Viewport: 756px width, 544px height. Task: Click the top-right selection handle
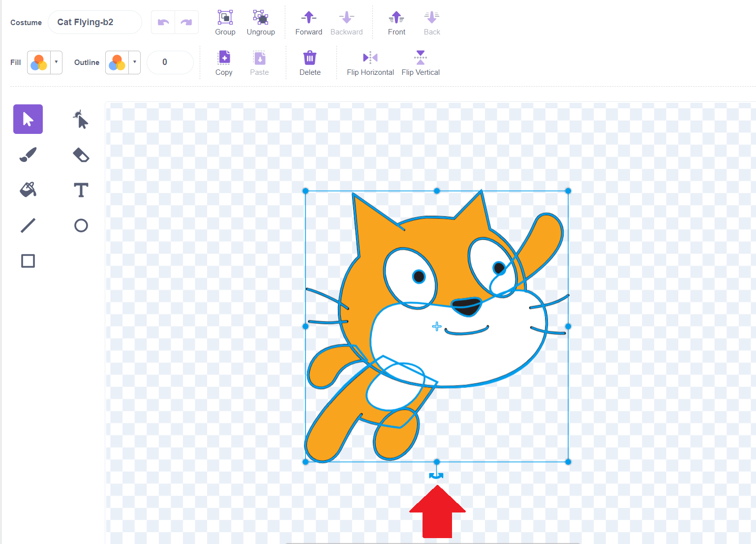click(x=568, y=191)
